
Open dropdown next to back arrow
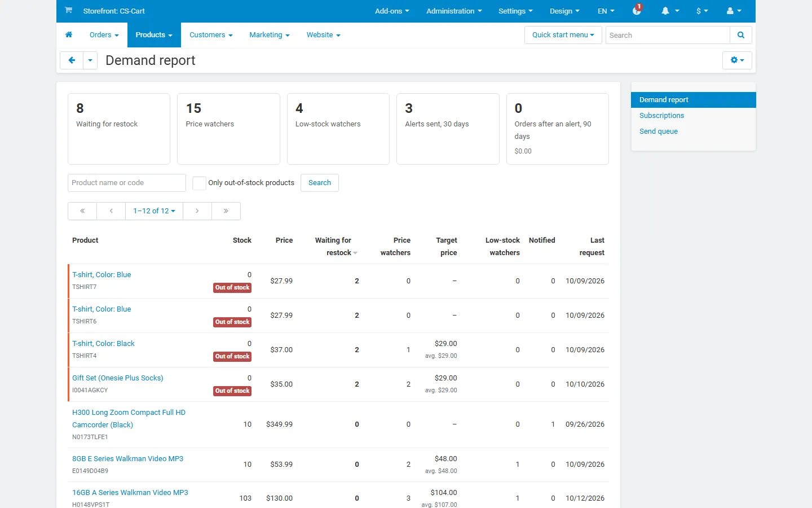[90, 60]
